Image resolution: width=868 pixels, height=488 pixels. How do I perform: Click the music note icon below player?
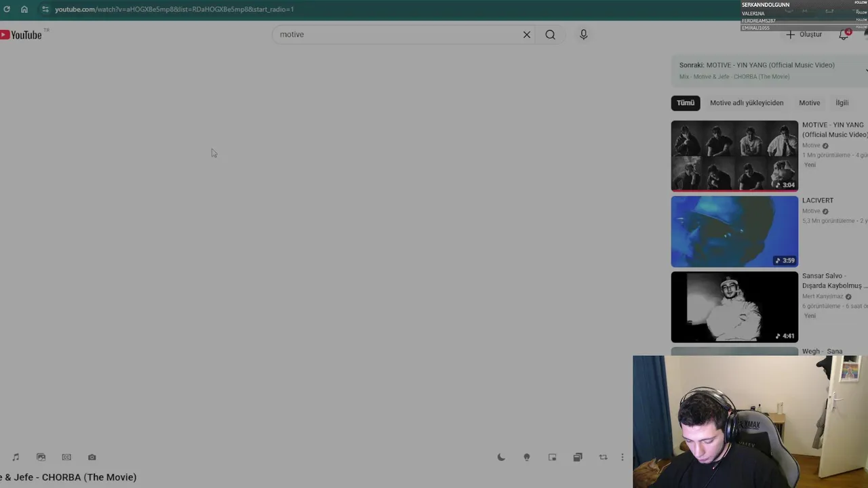(16, 457)
